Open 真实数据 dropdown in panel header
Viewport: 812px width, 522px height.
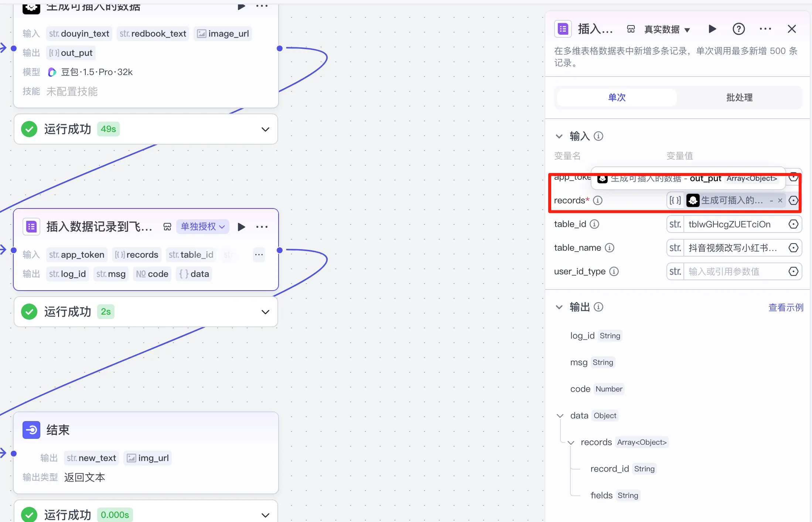tap(667, 29)
